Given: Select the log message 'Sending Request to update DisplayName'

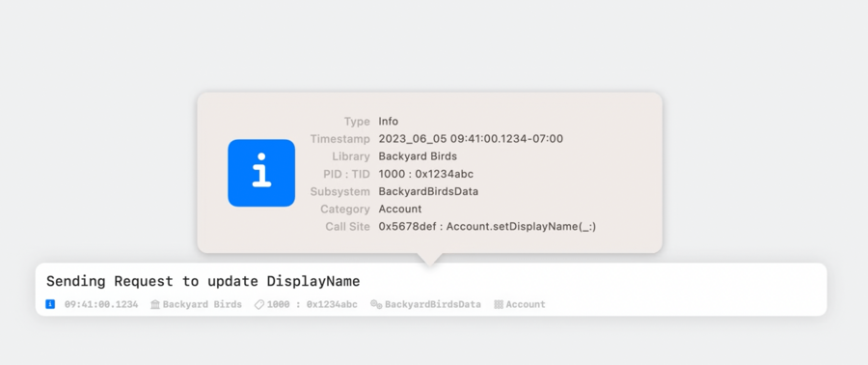Looking at the screenshot, I should pos(203,281).
